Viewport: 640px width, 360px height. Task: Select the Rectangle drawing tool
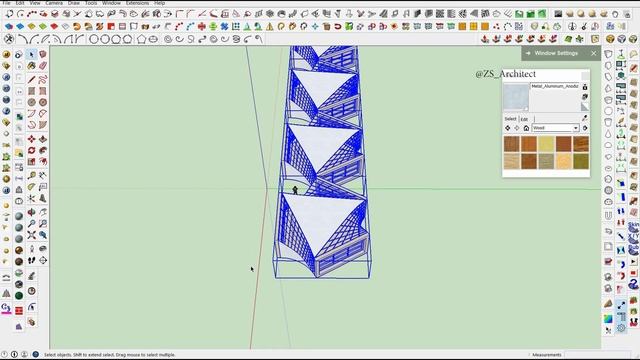[x=31, y=91]
